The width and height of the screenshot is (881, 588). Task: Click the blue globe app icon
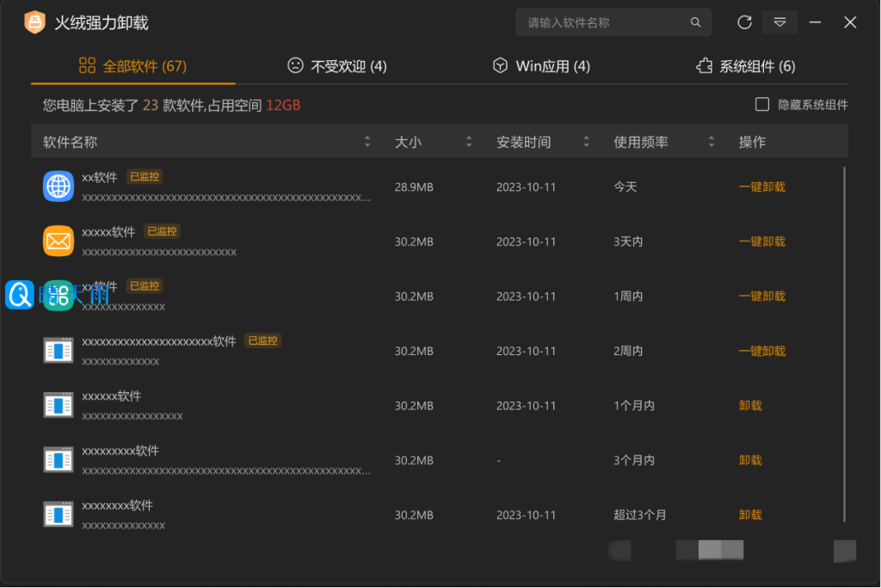pos(59,187)
